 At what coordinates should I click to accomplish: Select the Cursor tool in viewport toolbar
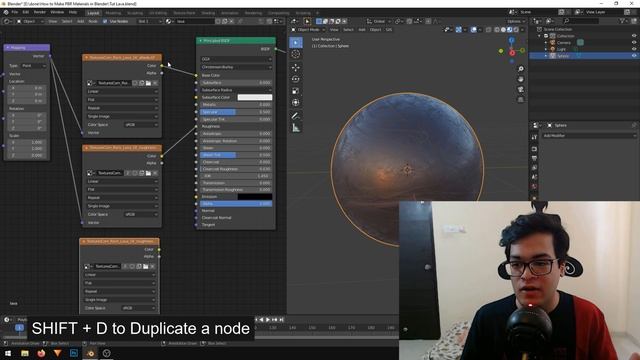296,54
